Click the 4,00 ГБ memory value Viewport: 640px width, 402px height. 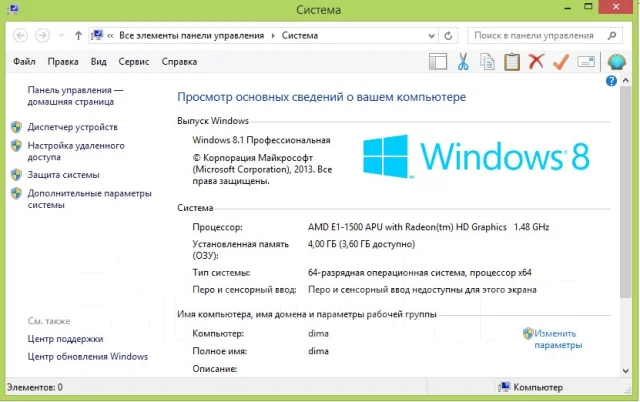(361, 244)
